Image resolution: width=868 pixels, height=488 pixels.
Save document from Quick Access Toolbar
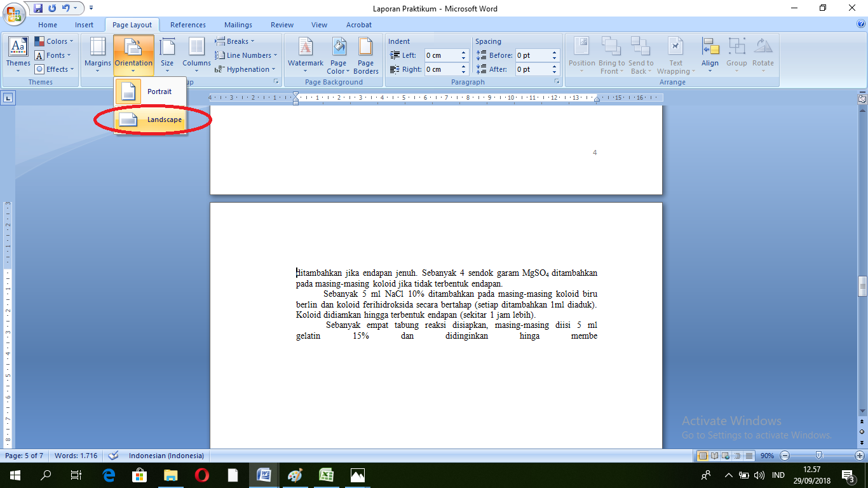point(38,8)
